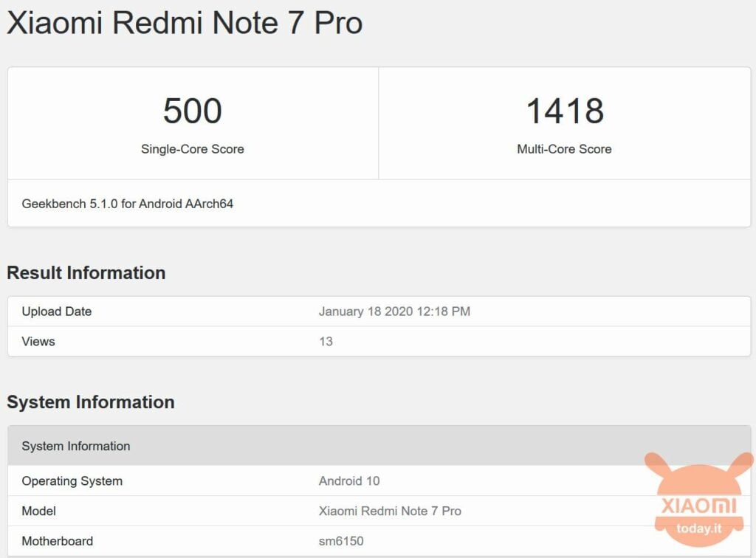This screenshot has width=756, height=558.
Task: Click the Views row label
Action: (x=38, y=341)
